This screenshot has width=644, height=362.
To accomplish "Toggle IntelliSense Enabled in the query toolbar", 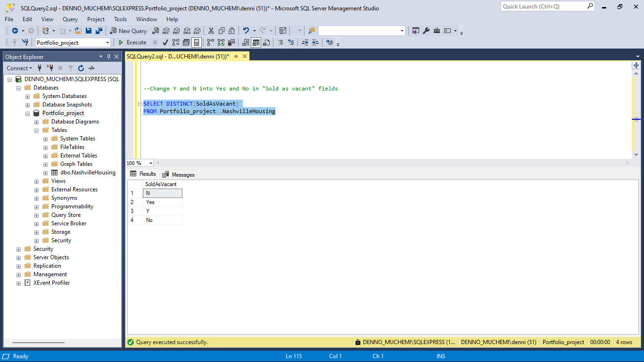I will [197, 42].
